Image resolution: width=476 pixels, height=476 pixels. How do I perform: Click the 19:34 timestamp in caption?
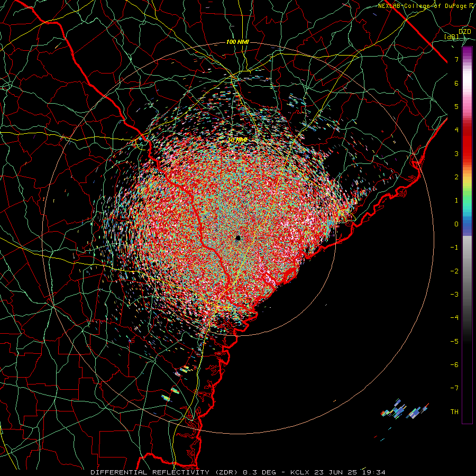click(x=373, y=472)
